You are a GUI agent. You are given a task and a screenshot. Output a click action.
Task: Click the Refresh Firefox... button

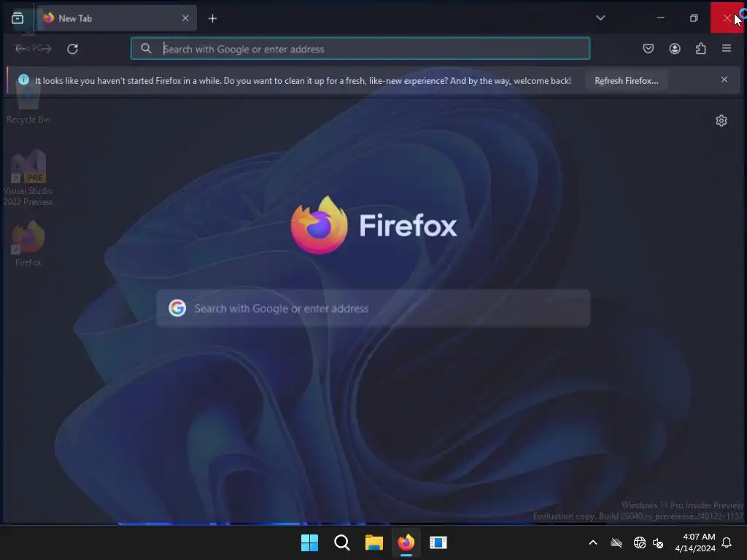coord(627,81)
